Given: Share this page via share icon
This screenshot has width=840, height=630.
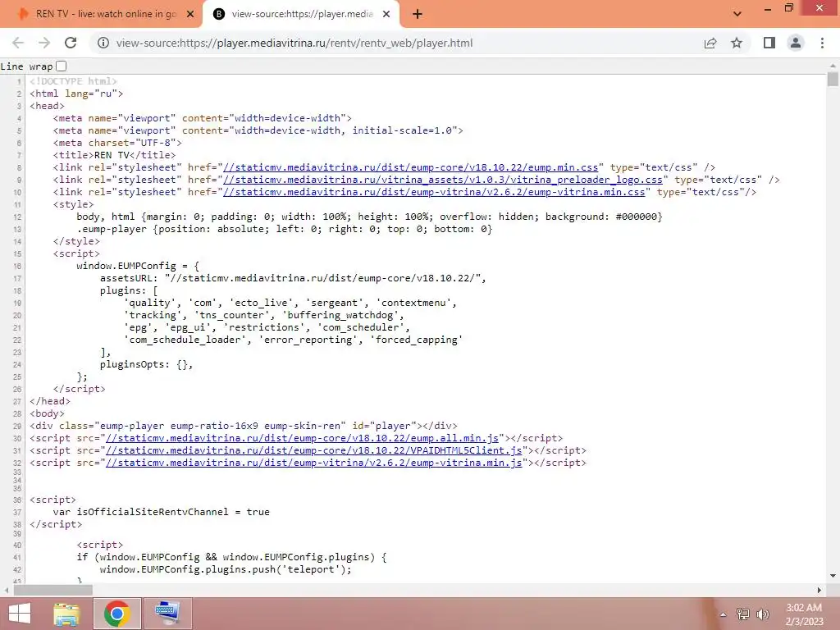Looking at the screenshot, I should coord(710,43).
